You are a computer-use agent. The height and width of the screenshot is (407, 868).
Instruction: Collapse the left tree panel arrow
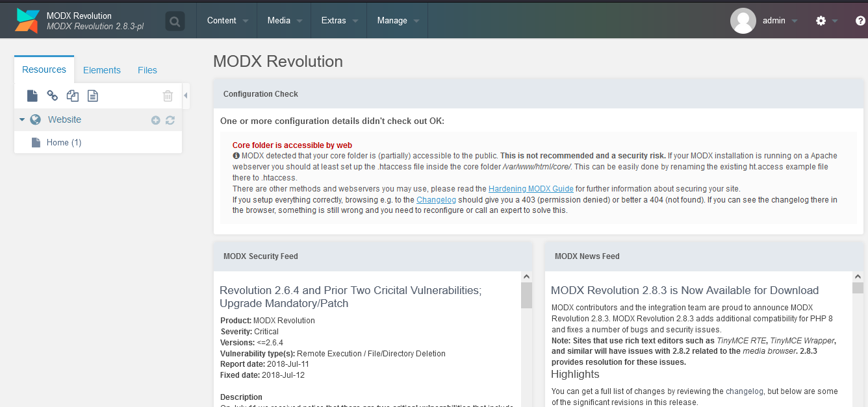[x=186, y=96]
